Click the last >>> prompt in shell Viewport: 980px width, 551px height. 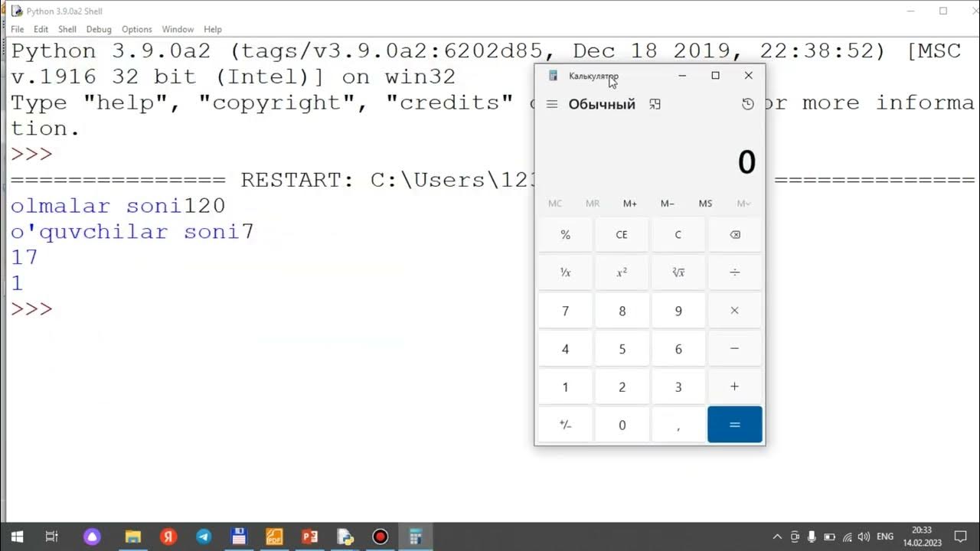click(x=31, y=309)
